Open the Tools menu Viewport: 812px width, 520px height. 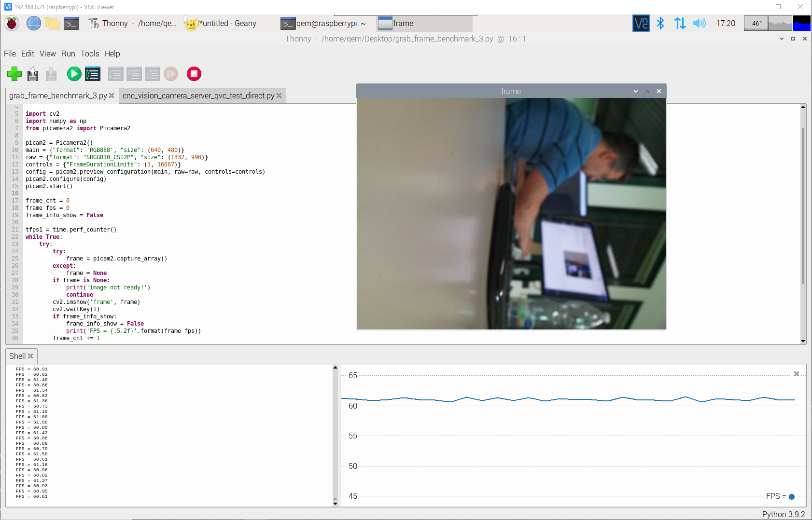[x=90, y=54]
